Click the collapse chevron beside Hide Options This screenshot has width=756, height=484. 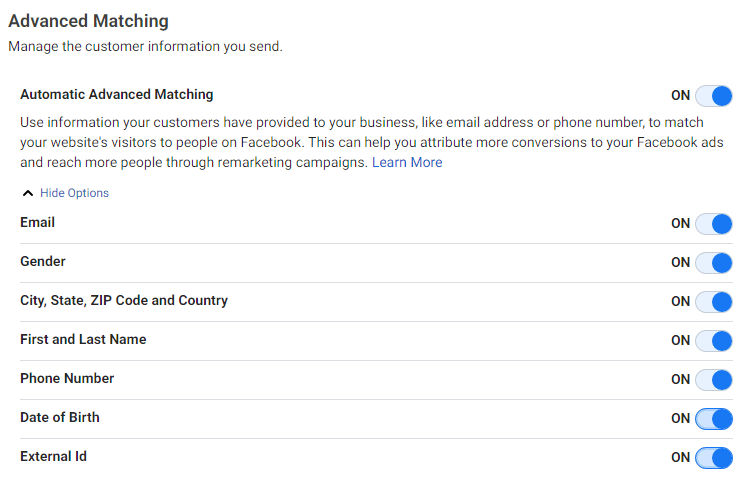click(27, 193)
